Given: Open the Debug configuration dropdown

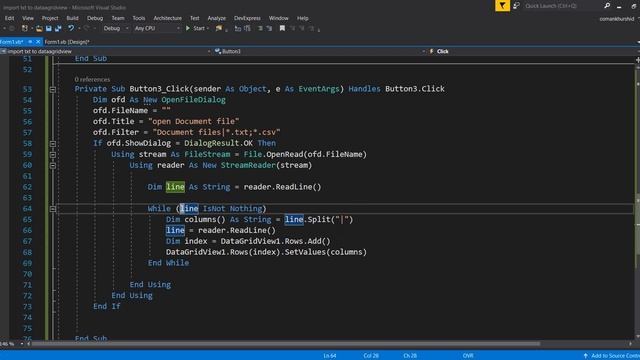Looking at the screenshot, I should click(116, 28).
